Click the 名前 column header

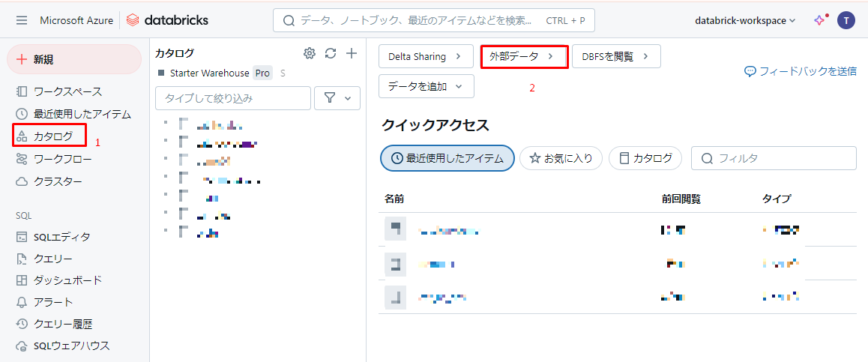tap(394, 198)
